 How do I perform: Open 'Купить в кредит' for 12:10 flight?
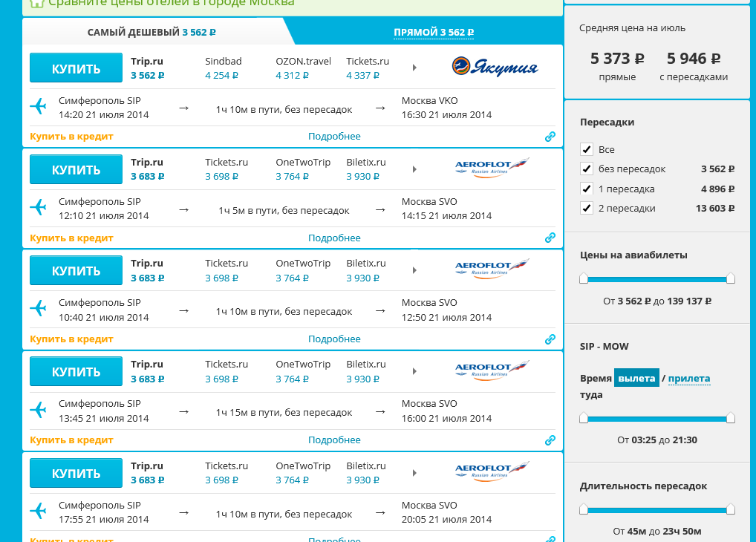click(71, 238)
